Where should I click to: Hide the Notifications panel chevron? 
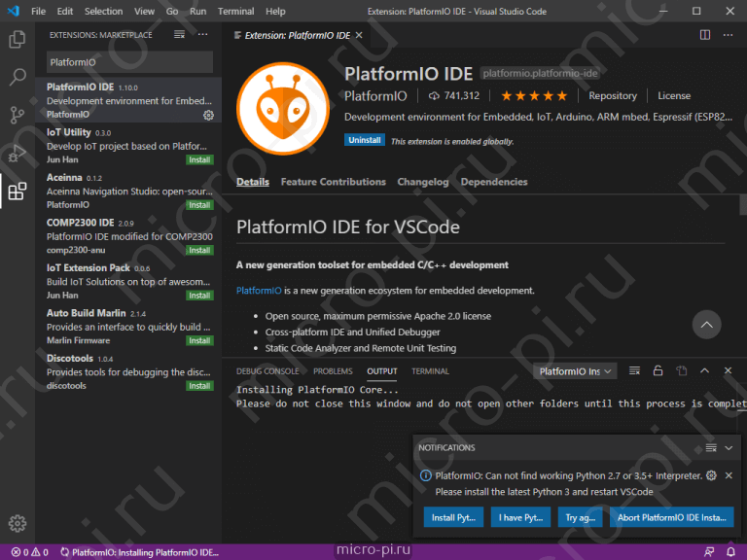(x=729, y=447)
